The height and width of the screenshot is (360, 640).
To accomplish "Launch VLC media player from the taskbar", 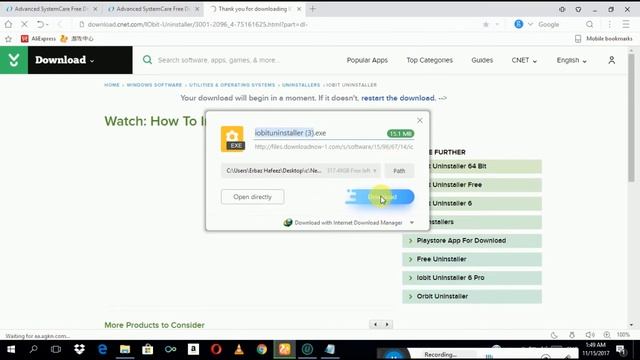I will [x=239, y=349].
